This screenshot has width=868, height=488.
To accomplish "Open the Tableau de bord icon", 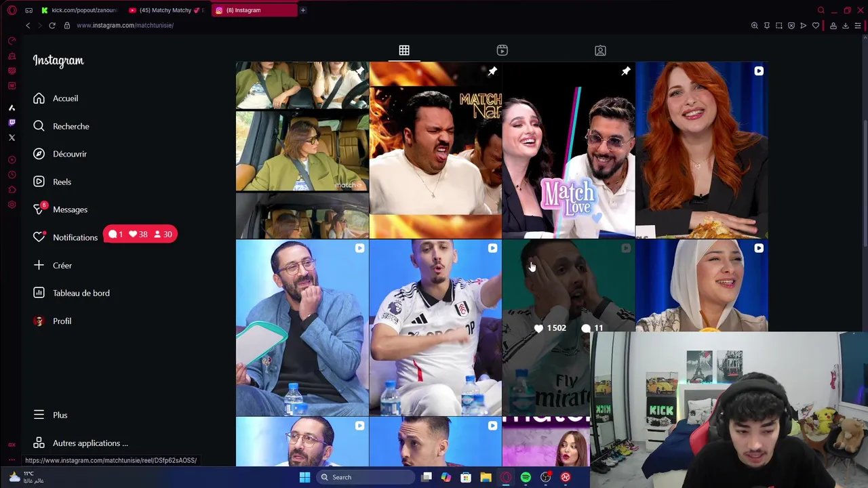I will [39, 293].
